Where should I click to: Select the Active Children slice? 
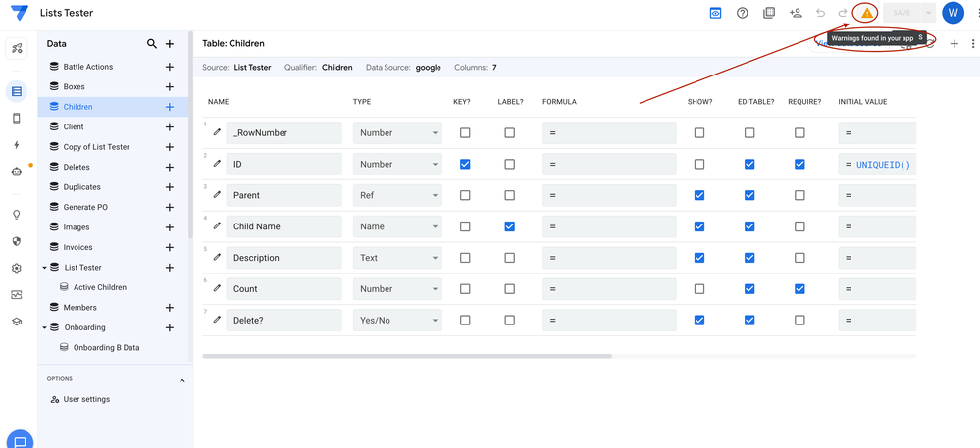coord(100,287)
